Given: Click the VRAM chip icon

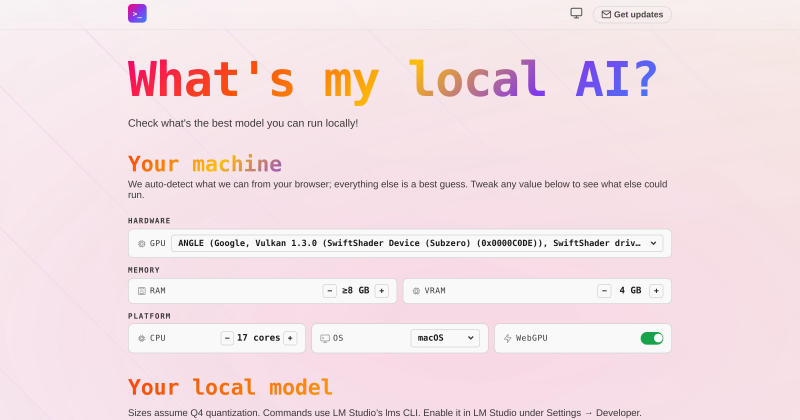Looking at the screenshot, I should [416, 291].
